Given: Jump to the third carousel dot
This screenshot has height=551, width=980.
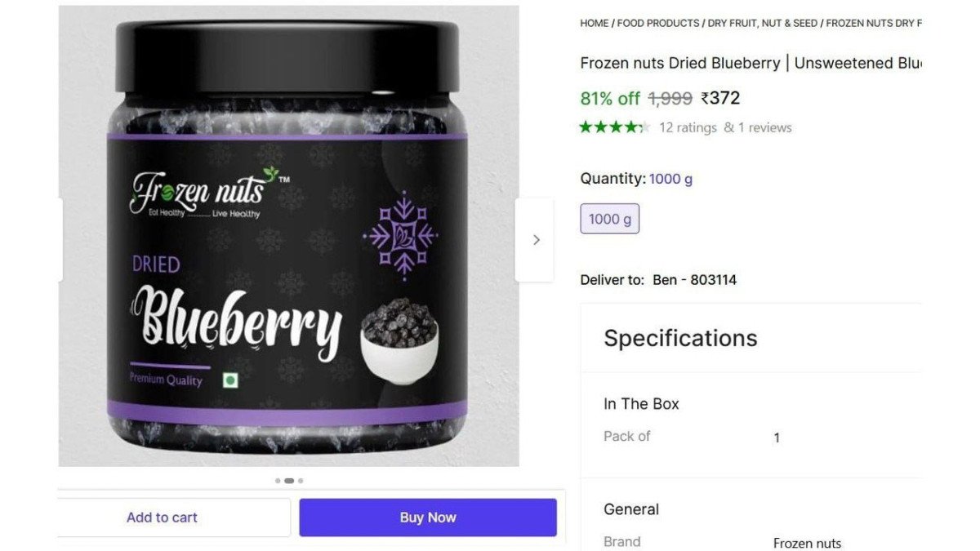Looking at the screenshot, I should coord(301,481).
